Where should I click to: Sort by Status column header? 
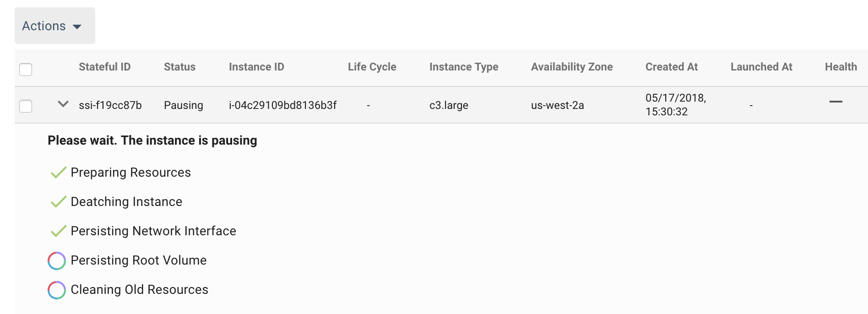[x=179, y=67]
